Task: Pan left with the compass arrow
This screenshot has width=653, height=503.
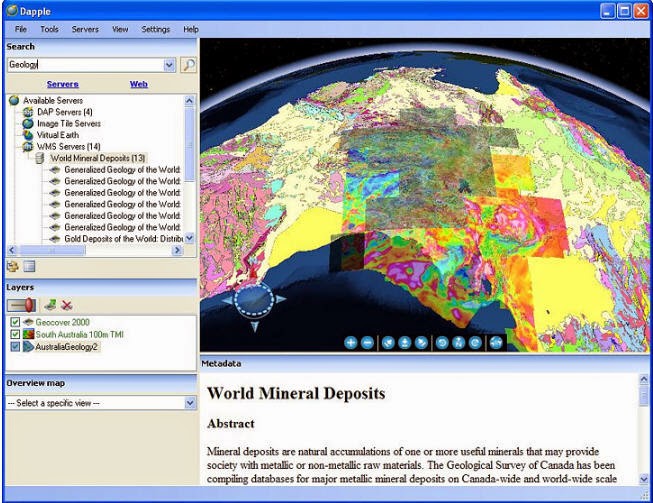Action: pyautogui.click(x=227, y=300)
